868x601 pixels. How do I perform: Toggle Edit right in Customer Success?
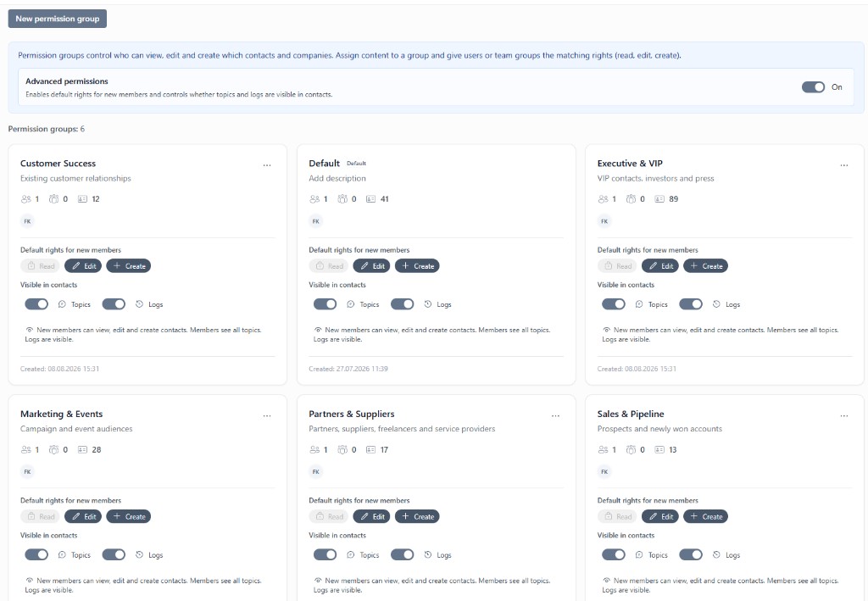pyautogui.click(x=83, y=265)
